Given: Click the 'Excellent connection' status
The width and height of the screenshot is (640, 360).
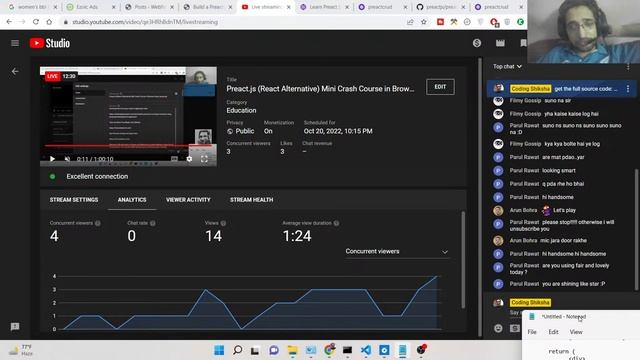Looking at the screenshot, I should click(x=97, y=176).
